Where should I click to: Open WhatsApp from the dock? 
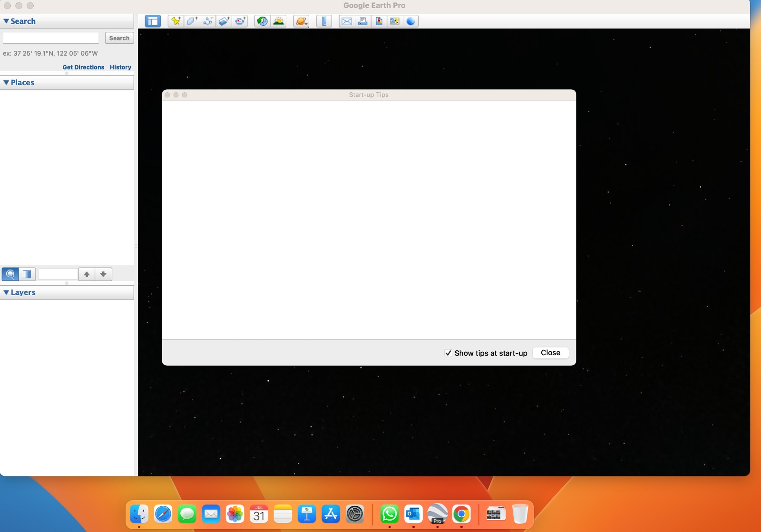390,514
